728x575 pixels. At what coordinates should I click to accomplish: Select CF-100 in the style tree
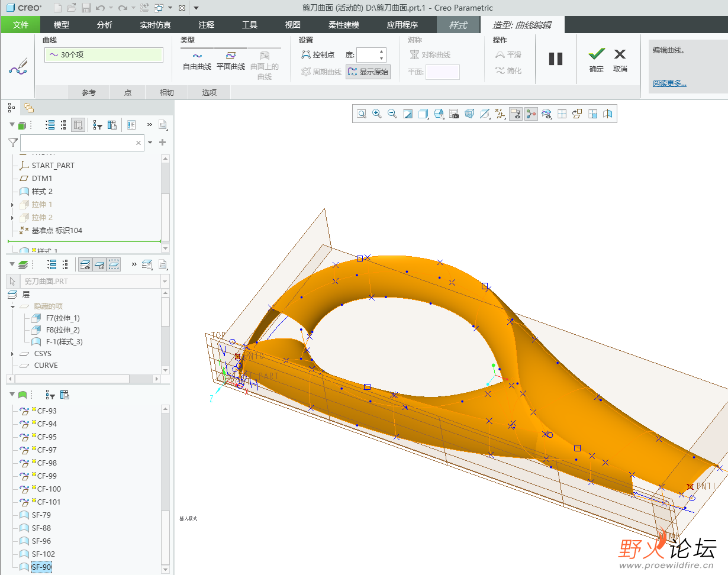pos(49,489)
